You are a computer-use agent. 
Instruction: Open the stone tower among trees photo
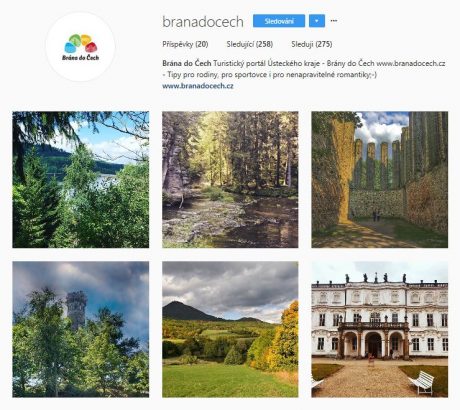[81, 329]
